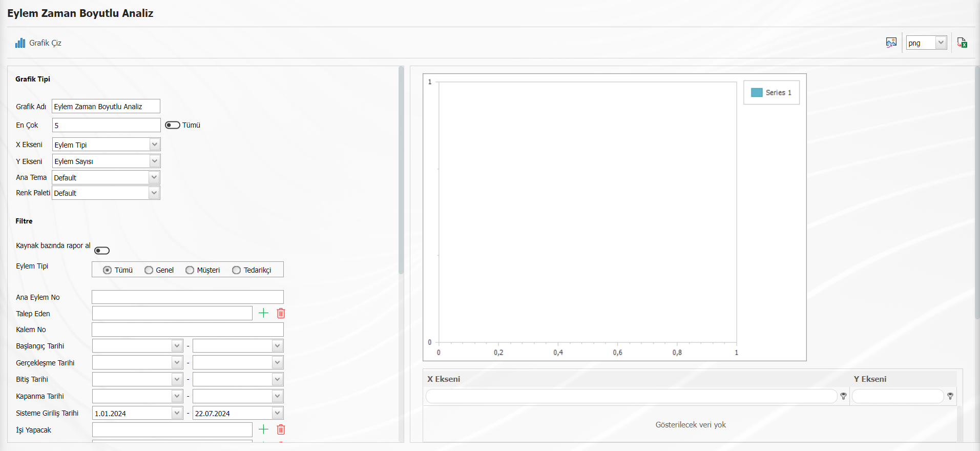Click the İşi Yapacak input field

pos(172,429)
